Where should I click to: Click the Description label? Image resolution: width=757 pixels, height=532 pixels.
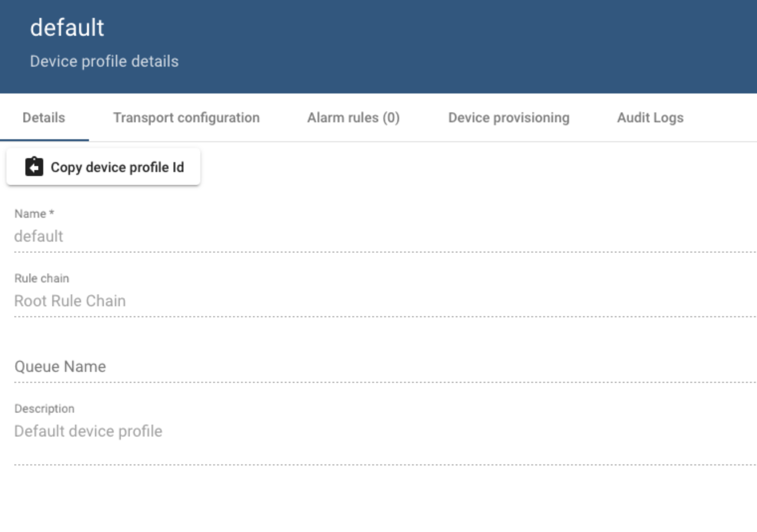pyautogui.click(x=45, y=408)
